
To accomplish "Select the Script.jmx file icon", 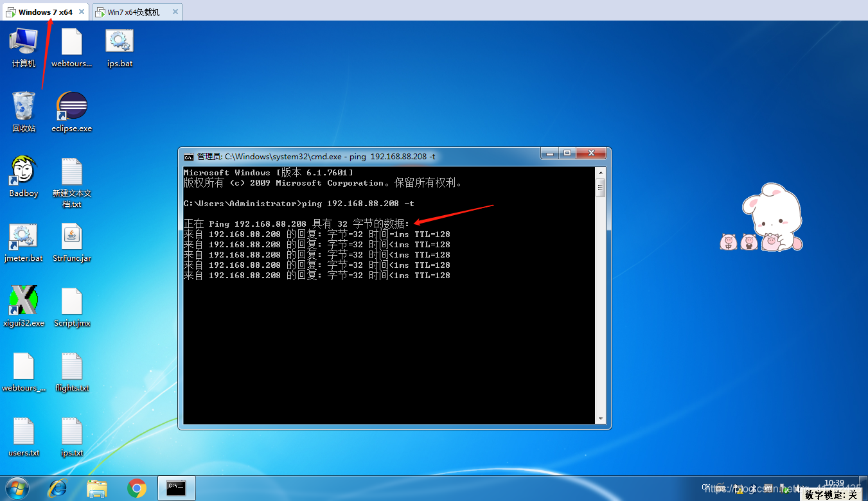I will [72, 307].
